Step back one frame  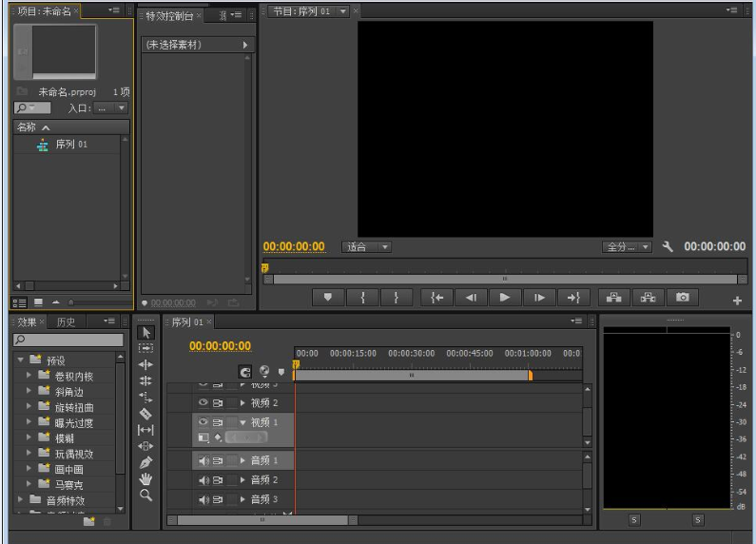pyautogui.click(x=471, y=298)
